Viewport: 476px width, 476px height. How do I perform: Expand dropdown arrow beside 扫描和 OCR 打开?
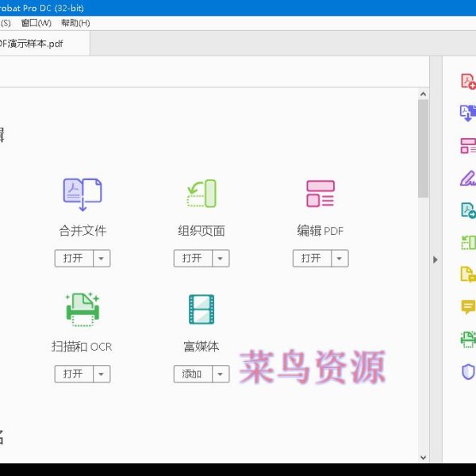point(102,374)
